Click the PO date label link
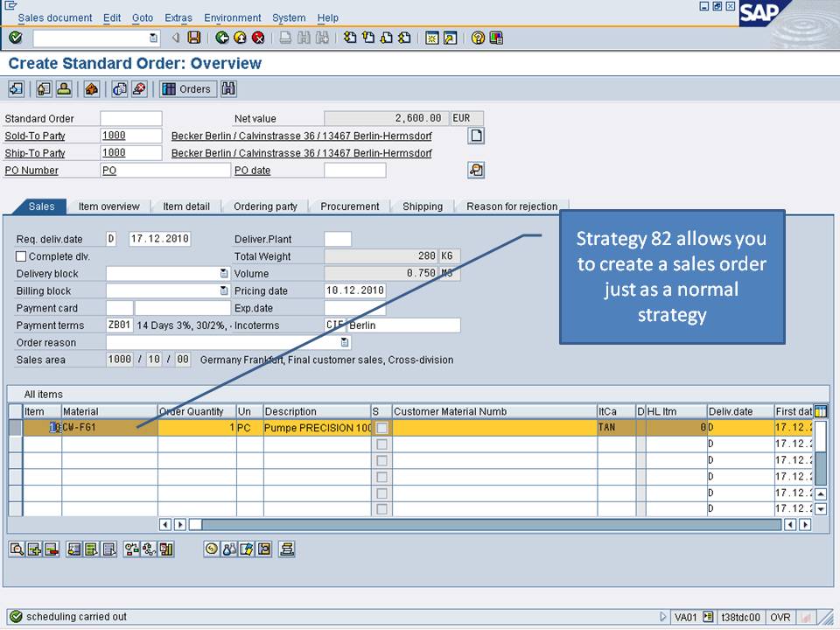840x630 pixels. 252,171
